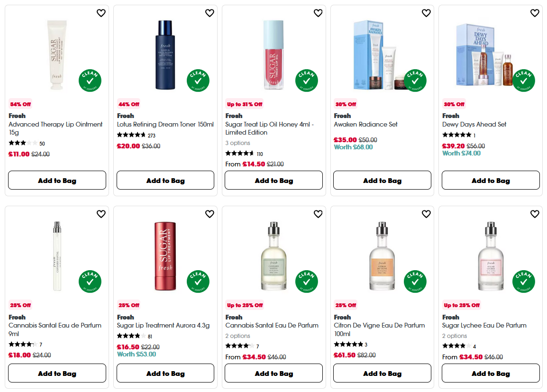Click the Clean badge on Dewy Days Ahead Set
This screenshot has width=547, height=392.
[523, 81]
